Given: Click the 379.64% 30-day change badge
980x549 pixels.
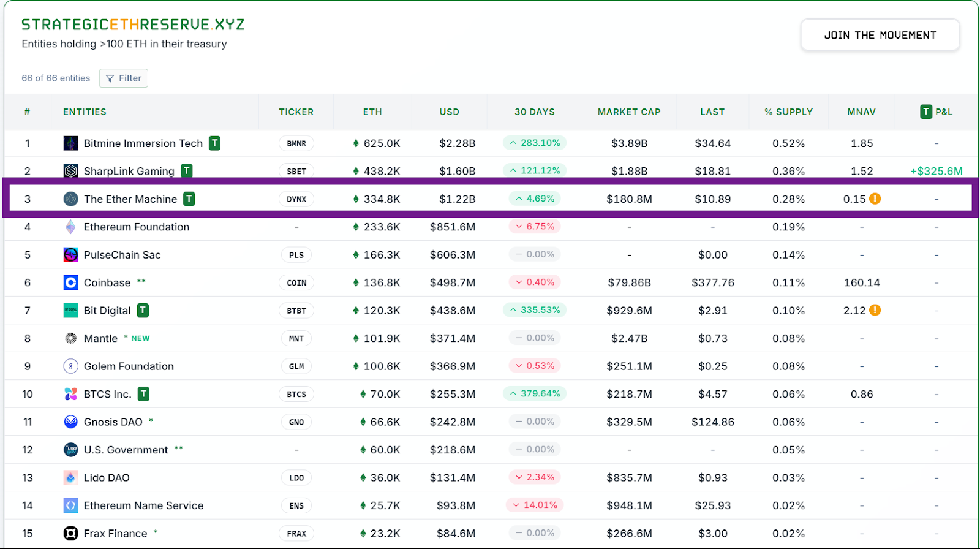Looking at the screenshot, I should point(535,393).
